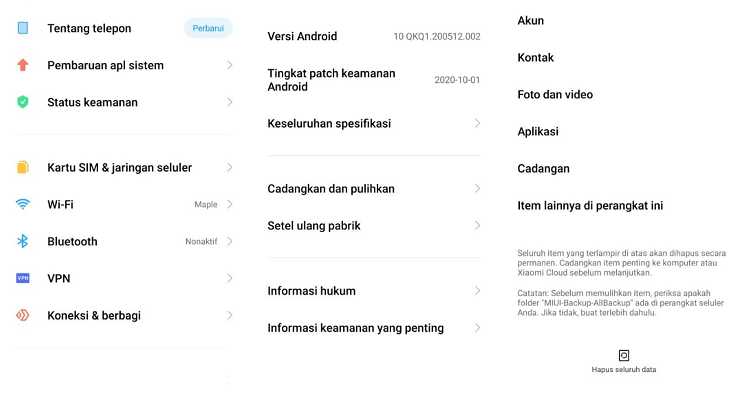The image size is (750, 395).
Task: Open Pembaruan apl sistem
Action: pos(124,65)
